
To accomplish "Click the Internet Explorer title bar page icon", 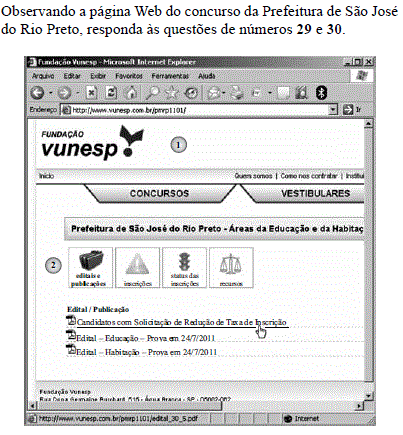I will pyautogui.click(x=32, y=62).
